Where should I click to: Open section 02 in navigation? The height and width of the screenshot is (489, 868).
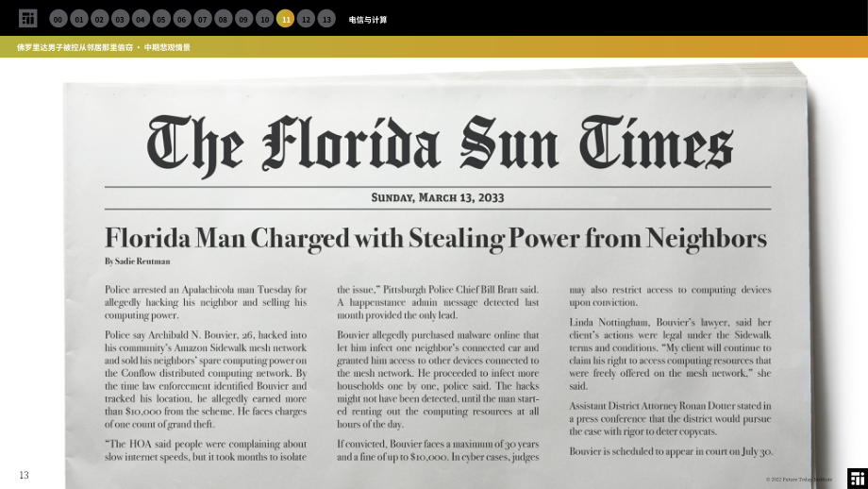100,19
